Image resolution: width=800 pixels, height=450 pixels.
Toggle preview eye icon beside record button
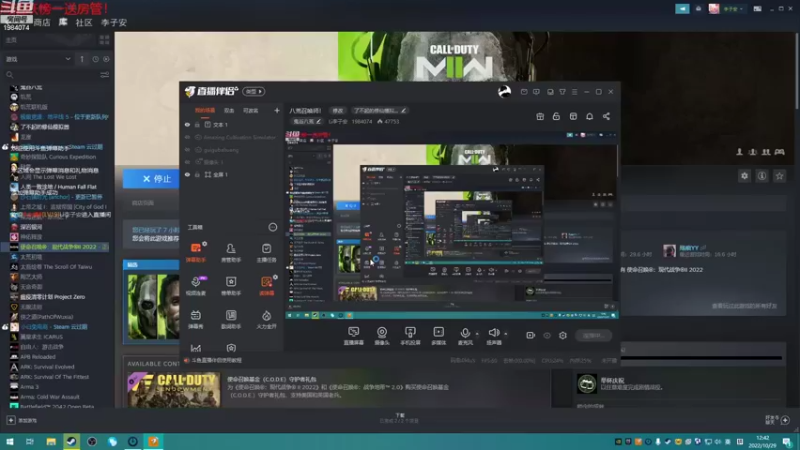coord(547,335)
